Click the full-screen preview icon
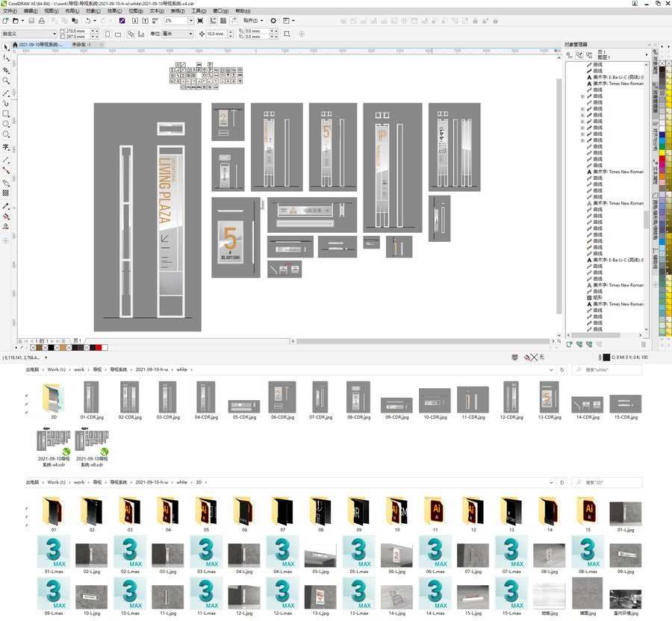 (x=200, y=21)
